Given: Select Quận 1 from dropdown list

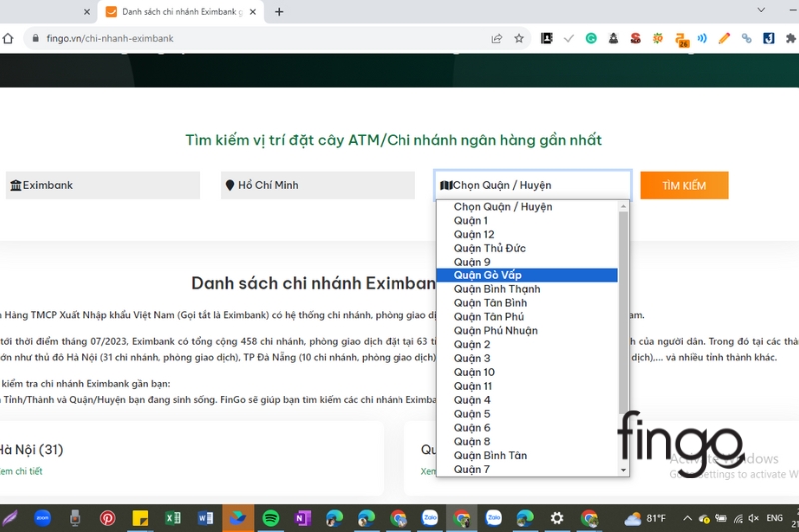Looking at the screenshot, I should (x=527, y=220).
